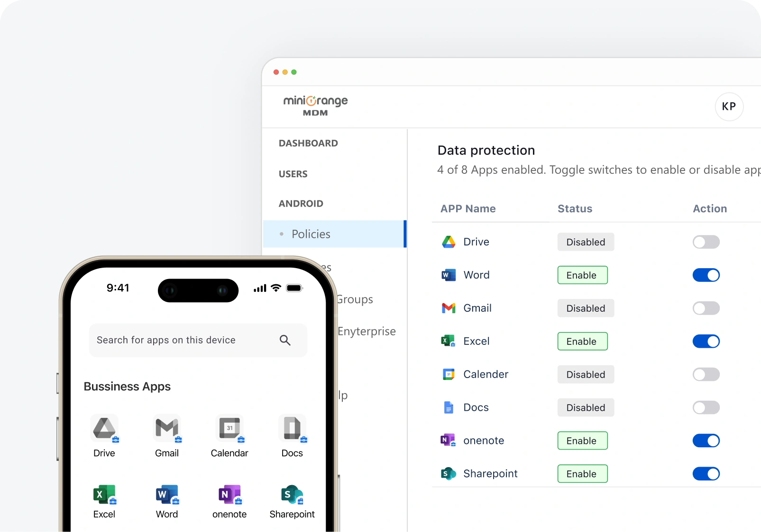Click the Calender icon in the table
Viewport: 761px width, 532px height.
tap(449, 374)
